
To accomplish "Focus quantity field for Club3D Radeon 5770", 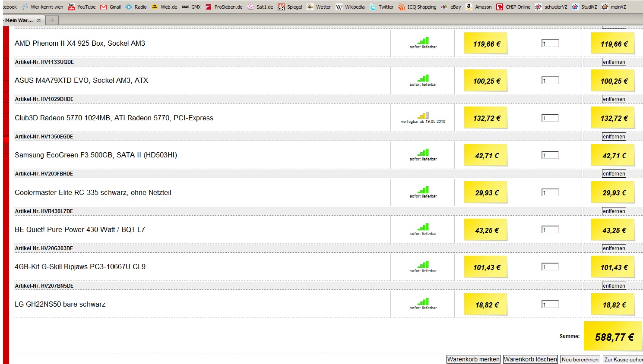I will point(550,118).
